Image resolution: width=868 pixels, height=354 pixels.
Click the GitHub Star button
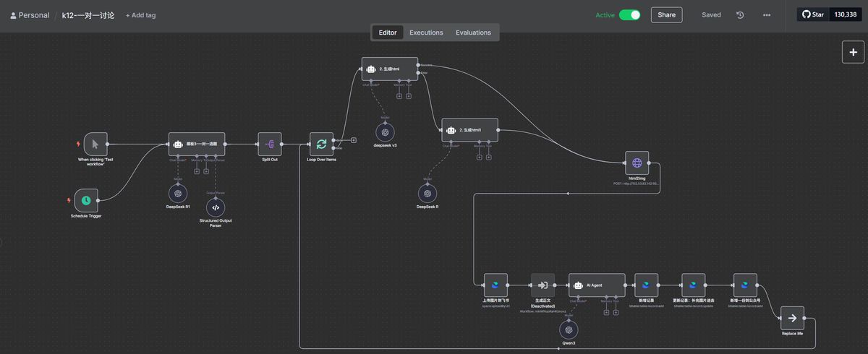(812, 14)
